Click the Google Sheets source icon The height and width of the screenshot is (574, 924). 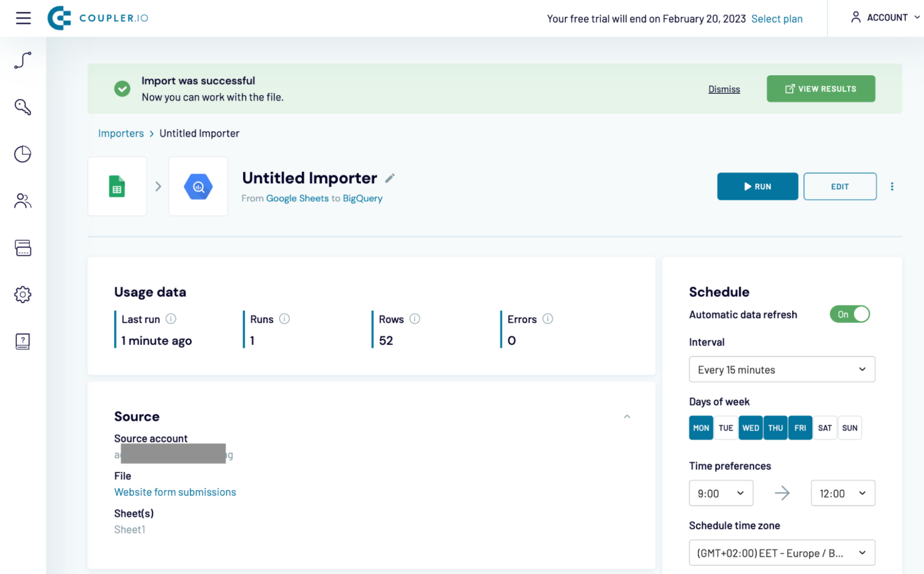(117, 186)
